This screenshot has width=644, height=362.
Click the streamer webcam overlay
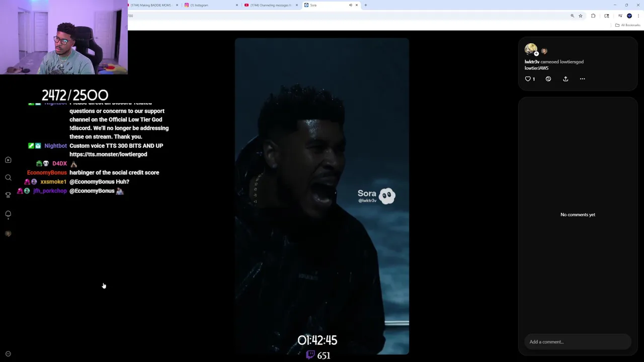coord(64,37)
